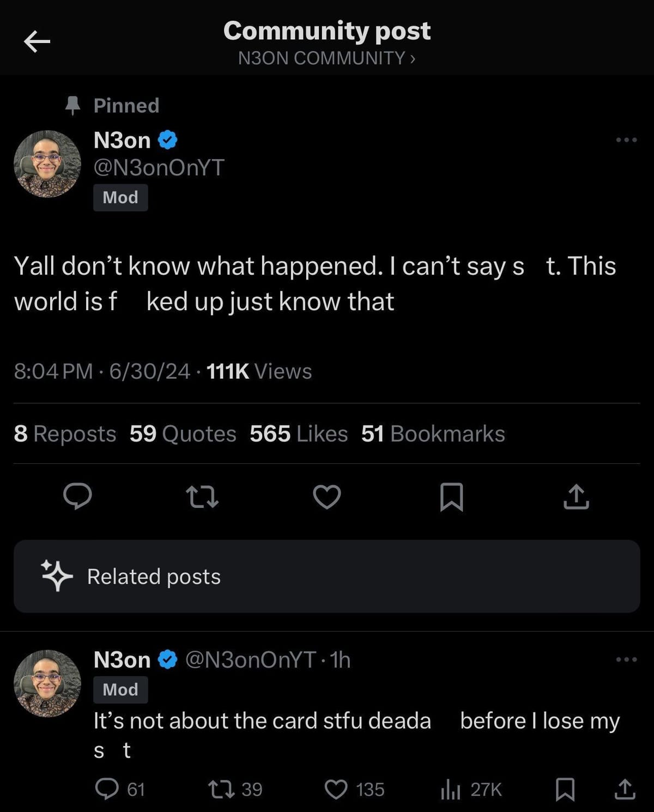This screenshot has width=654, height=812.
Task: Show the 565 Likes list
Action: pyautogui.click(x=299, y=434)
